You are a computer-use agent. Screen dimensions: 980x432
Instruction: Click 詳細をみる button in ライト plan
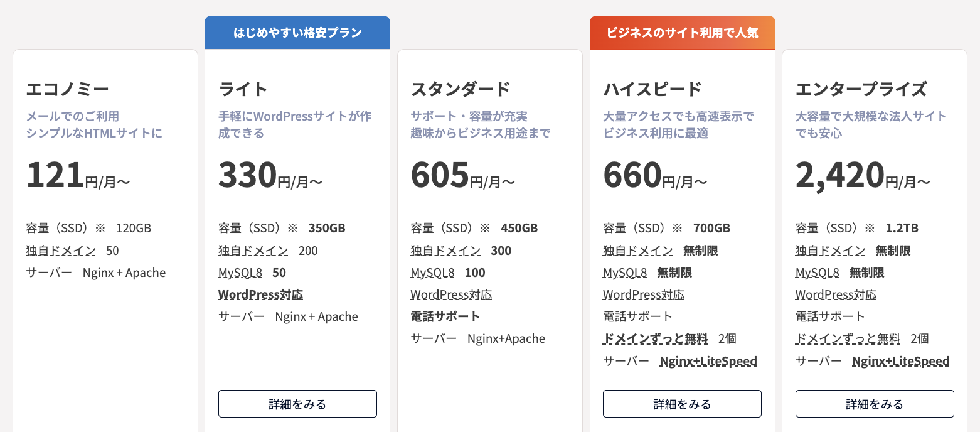pos(297,404)
